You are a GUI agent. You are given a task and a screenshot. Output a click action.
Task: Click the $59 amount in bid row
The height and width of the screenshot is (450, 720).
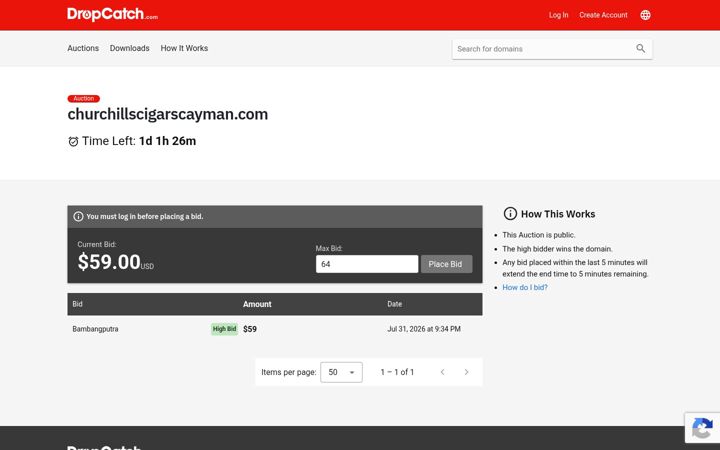tap(250, 329)
